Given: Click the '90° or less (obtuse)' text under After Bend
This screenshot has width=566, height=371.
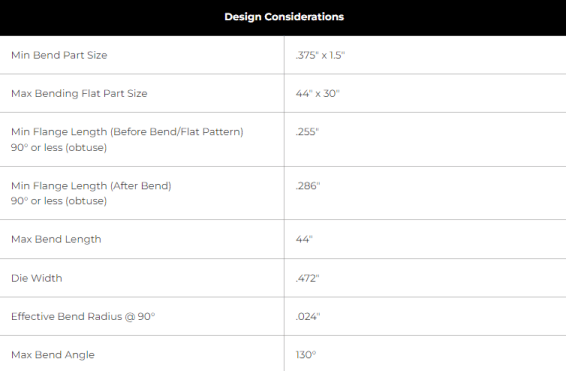Looking at the screenshot, I should [x=59, y=201].
